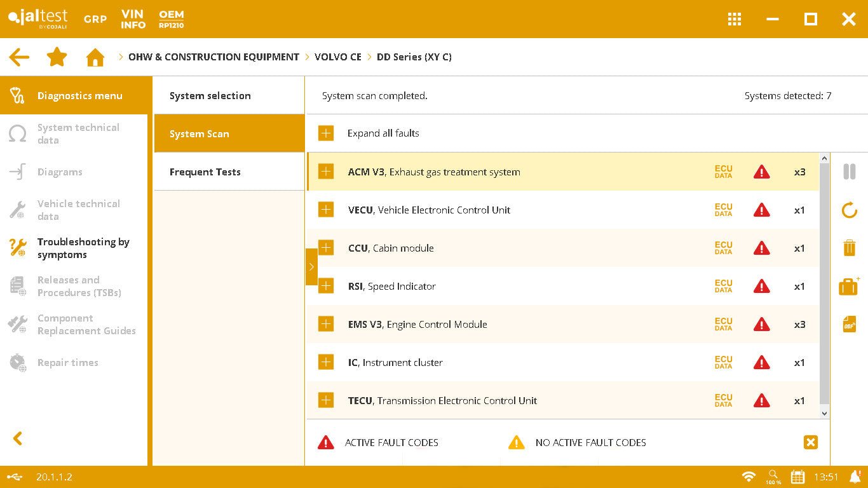Restart scan with the refresh icon

coord(850,210)
